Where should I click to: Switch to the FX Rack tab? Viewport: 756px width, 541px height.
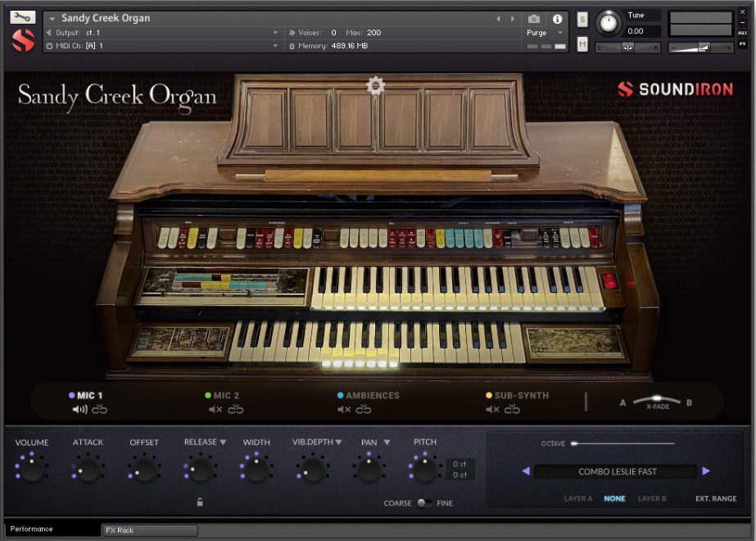[149, 530]
